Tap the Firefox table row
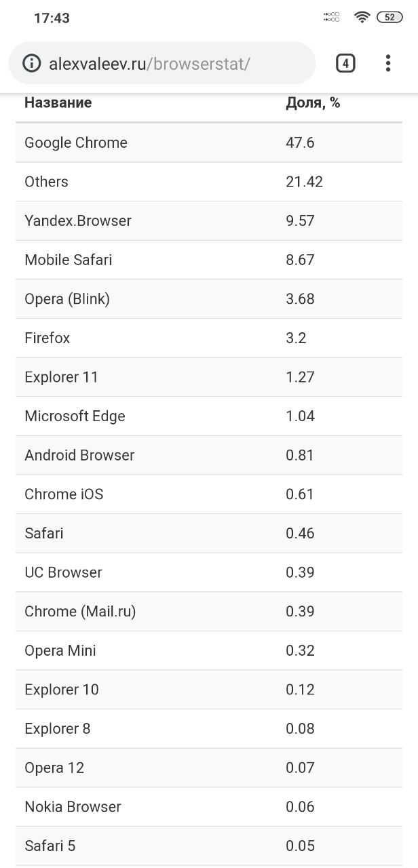418x868 pixels. pos(209,338)
